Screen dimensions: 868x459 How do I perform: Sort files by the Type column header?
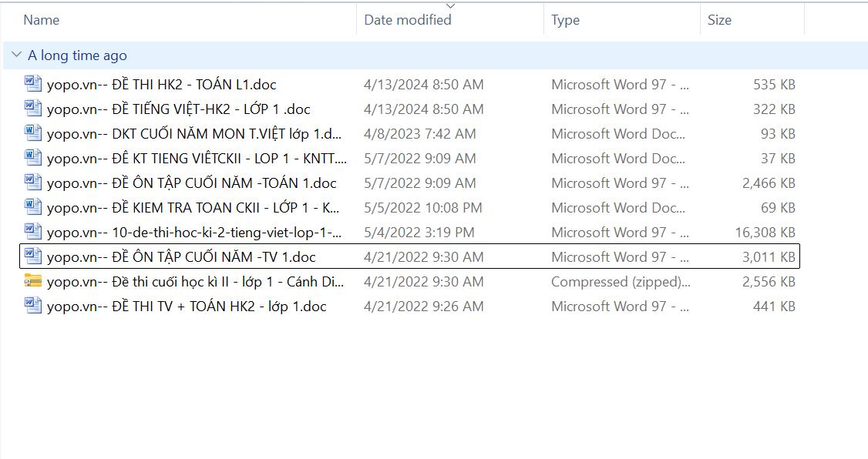[565, 20]
